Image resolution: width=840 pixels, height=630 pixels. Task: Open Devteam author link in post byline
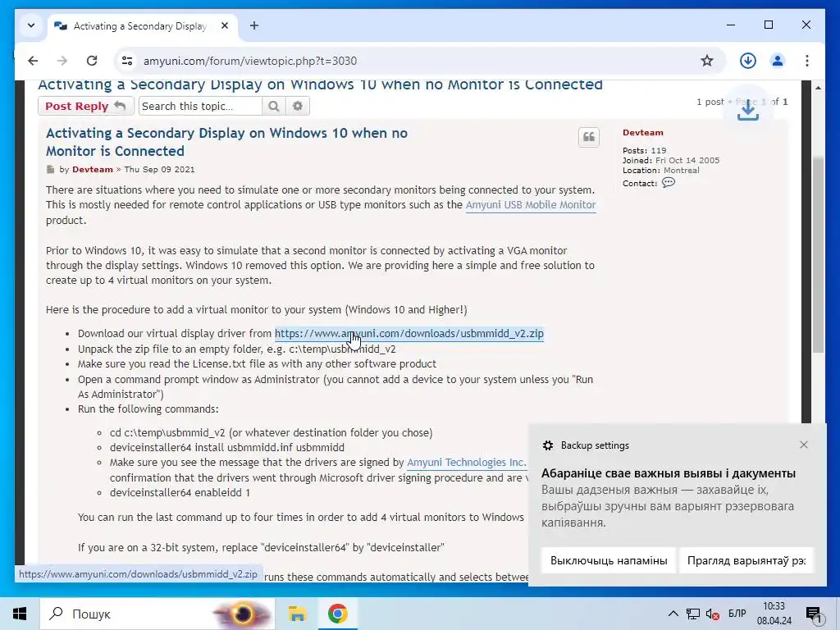pos(93,169)
